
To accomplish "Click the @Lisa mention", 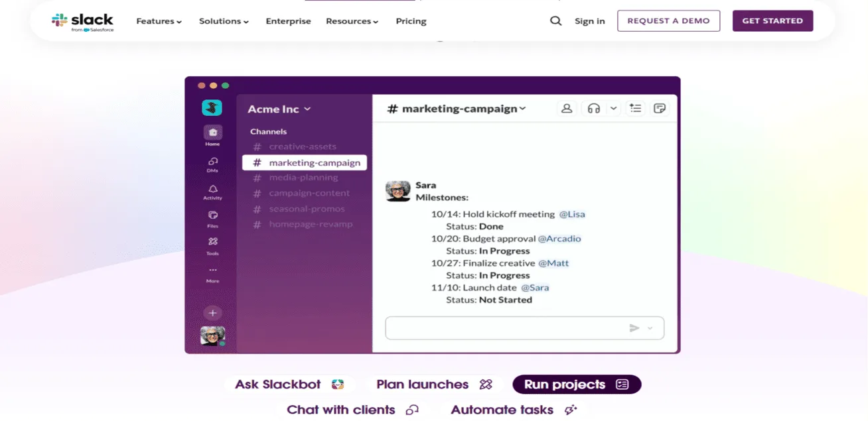I will (572, 214).
